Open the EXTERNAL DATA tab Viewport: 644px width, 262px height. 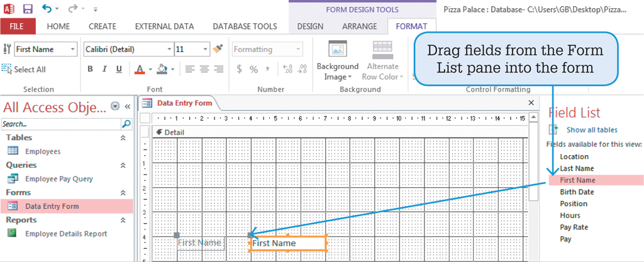pos(164,26)
